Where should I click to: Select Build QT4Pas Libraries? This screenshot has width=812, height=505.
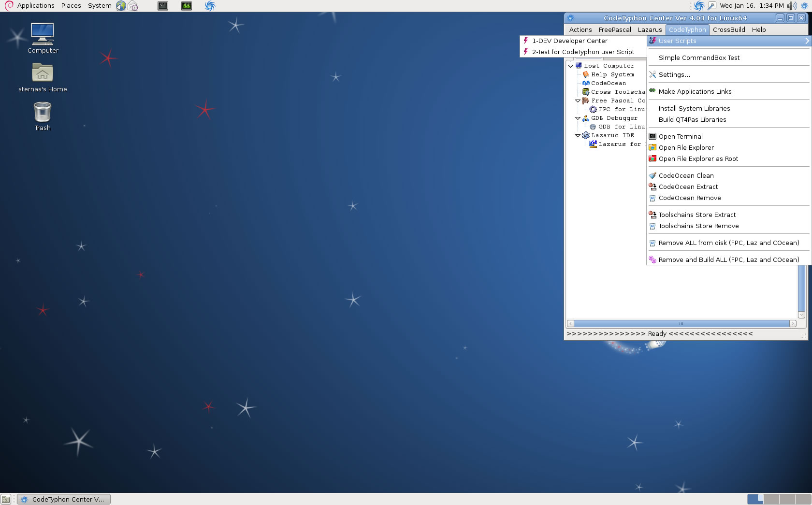click(729, 119)
